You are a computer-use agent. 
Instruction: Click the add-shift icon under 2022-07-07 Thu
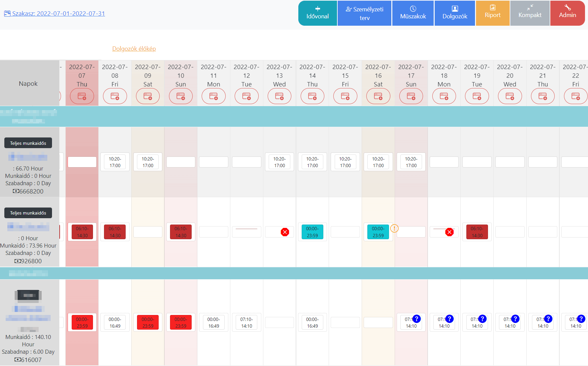click(x=82, y=96)
